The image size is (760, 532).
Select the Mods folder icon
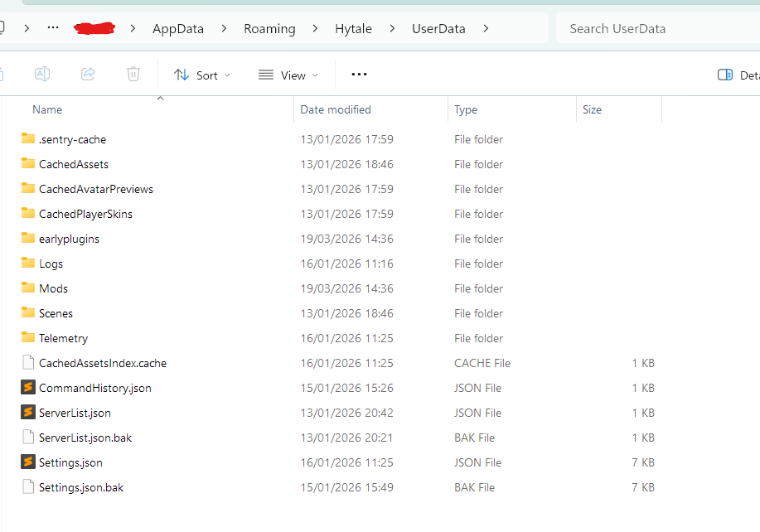(28, 288)
